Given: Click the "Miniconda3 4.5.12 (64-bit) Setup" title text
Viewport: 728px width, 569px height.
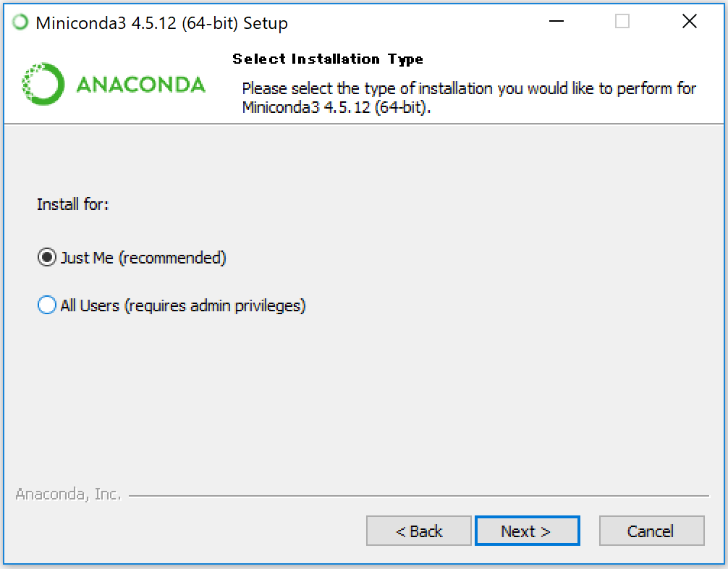Looking at the screenshot, I should (161, 23).
